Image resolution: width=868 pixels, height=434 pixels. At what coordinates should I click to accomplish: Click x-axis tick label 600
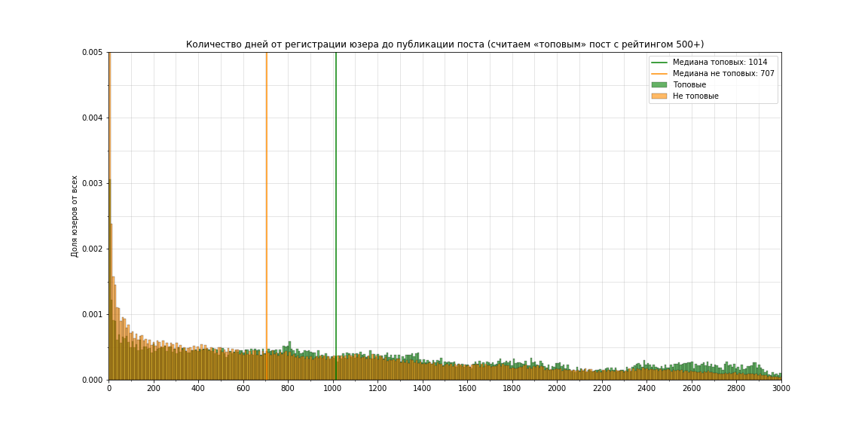(x=243, y=389)
